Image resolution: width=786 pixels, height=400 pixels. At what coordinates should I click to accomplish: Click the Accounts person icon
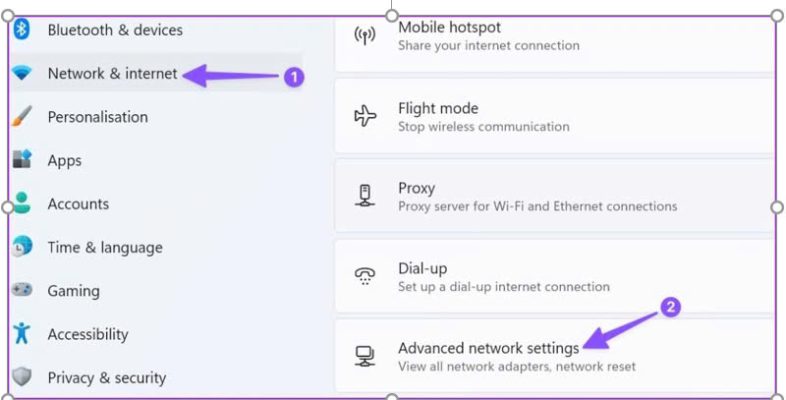click(x=22, y=203)
